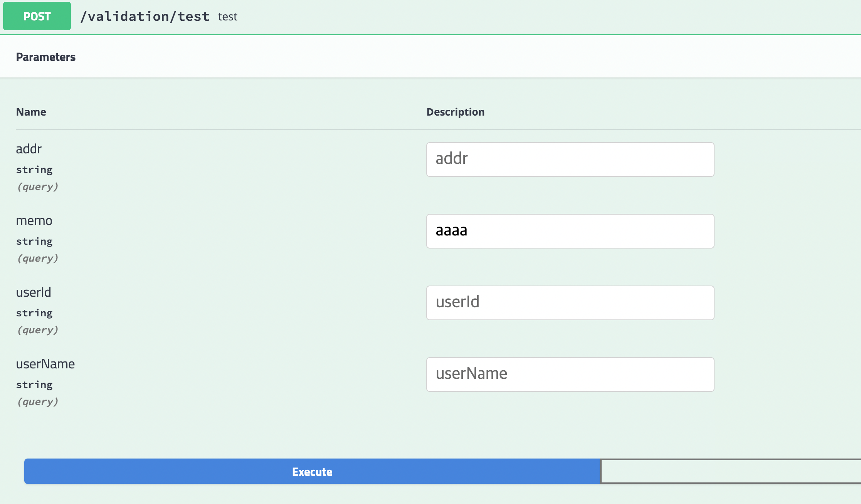This screenshot has width=861, height=504.
Task: Click the green POST method badge
Action: coord(37,16)
